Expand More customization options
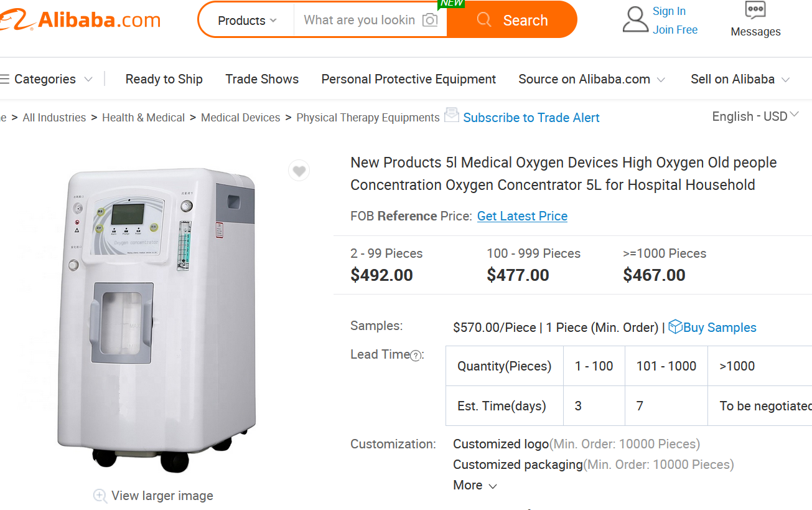Viewport: 812px width, 510px height. [475, 485]
